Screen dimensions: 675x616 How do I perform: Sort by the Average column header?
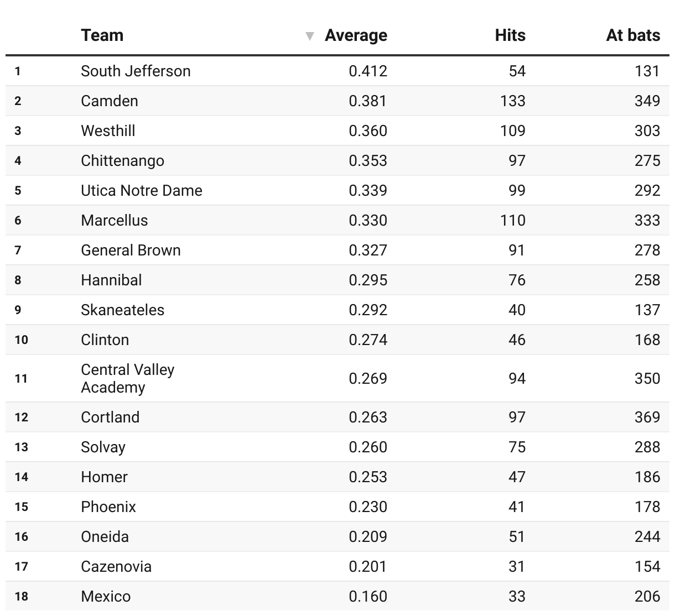[356, 35]
